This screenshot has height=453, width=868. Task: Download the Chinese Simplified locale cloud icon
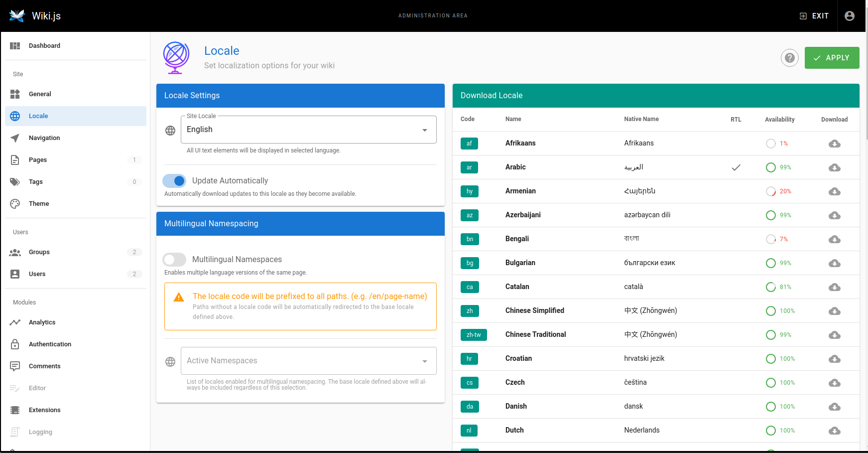pyautogui.click(x=834, y=311)
